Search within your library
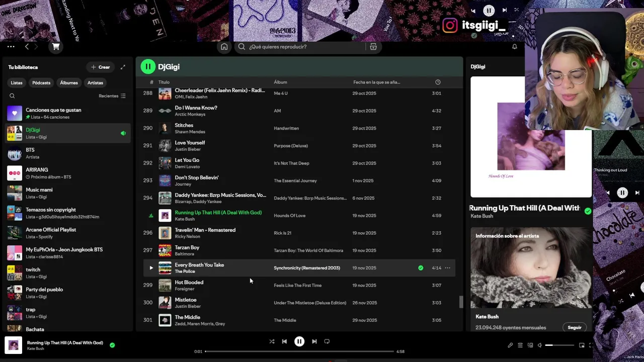Viewport: 644px width, 362px height. point(12,96)
